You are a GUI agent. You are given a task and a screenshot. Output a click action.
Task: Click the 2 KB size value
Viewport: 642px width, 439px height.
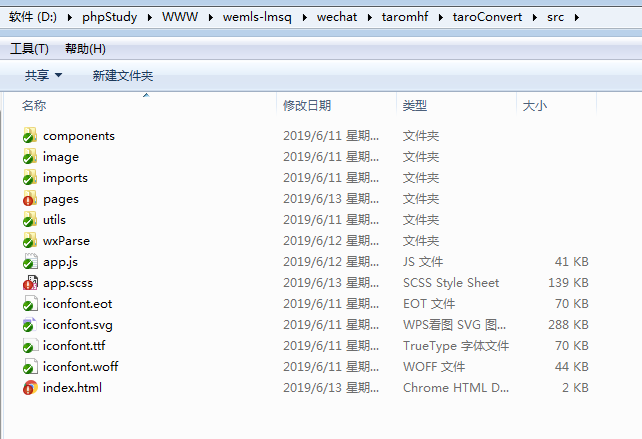[x=575, y=387]
